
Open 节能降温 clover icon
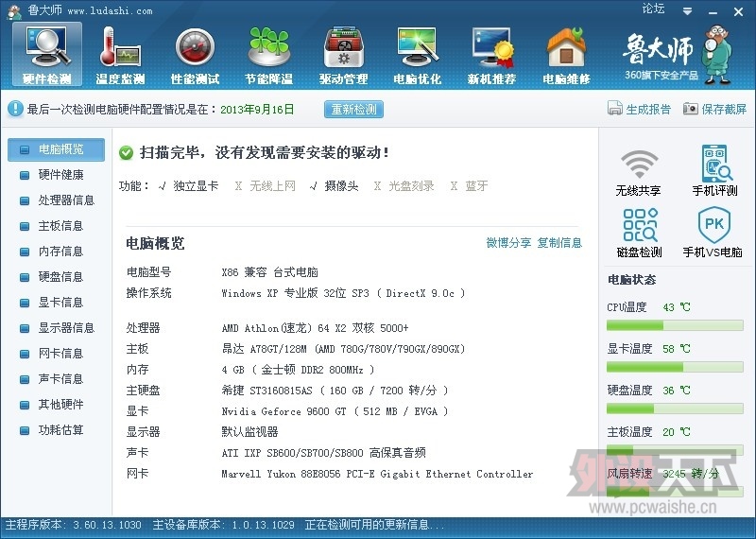click(x=269, y=54)
